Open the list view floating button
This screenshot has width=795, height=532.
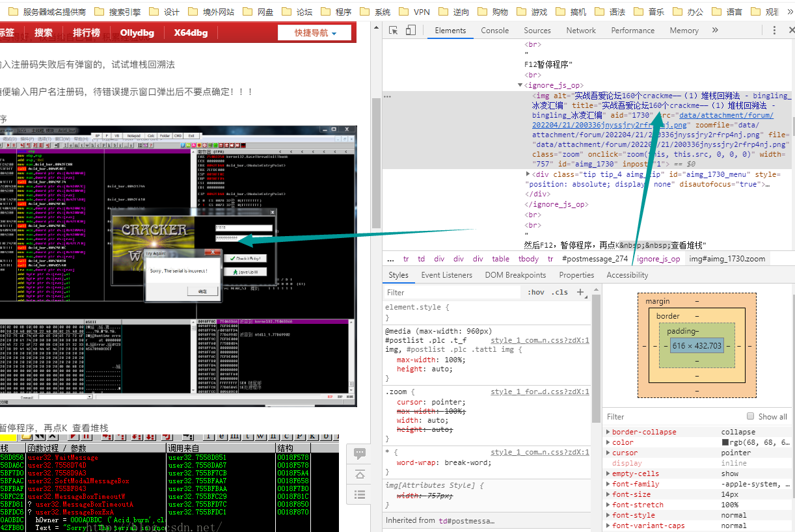pyautogui.click(x=360, y=494)
